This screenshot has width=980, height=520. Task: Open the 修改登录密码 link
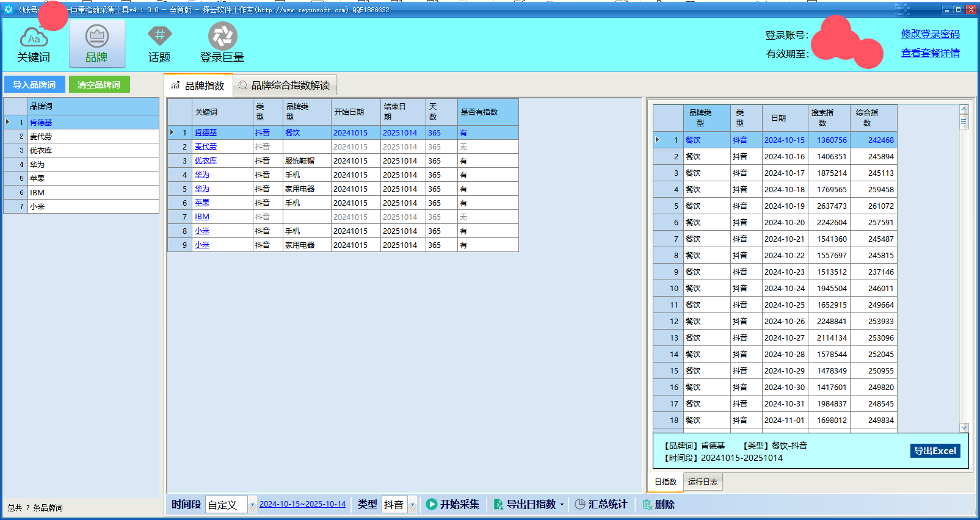(x=930, y=34)
